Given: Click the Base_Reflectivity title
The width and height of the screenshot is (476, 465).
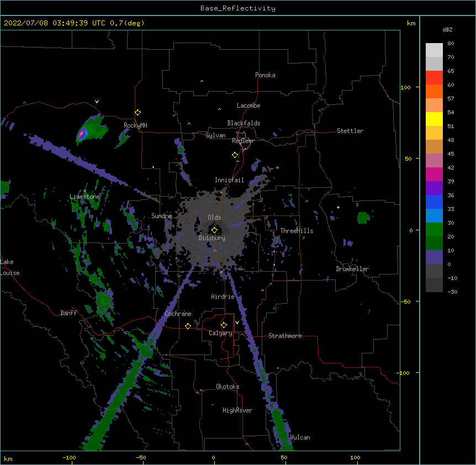Looking at the screenshot, I should pyautogui.click(x=238, y=8).
